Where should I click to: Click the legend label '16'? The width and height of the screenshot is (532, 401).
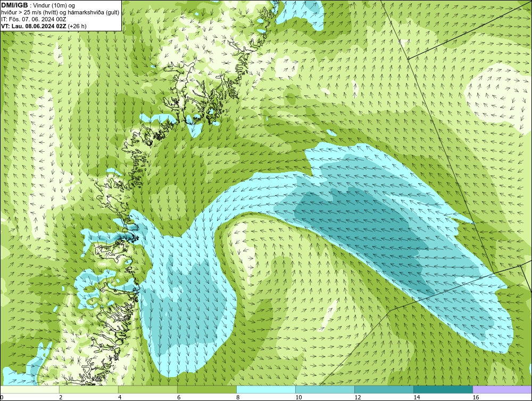[476, 397]
